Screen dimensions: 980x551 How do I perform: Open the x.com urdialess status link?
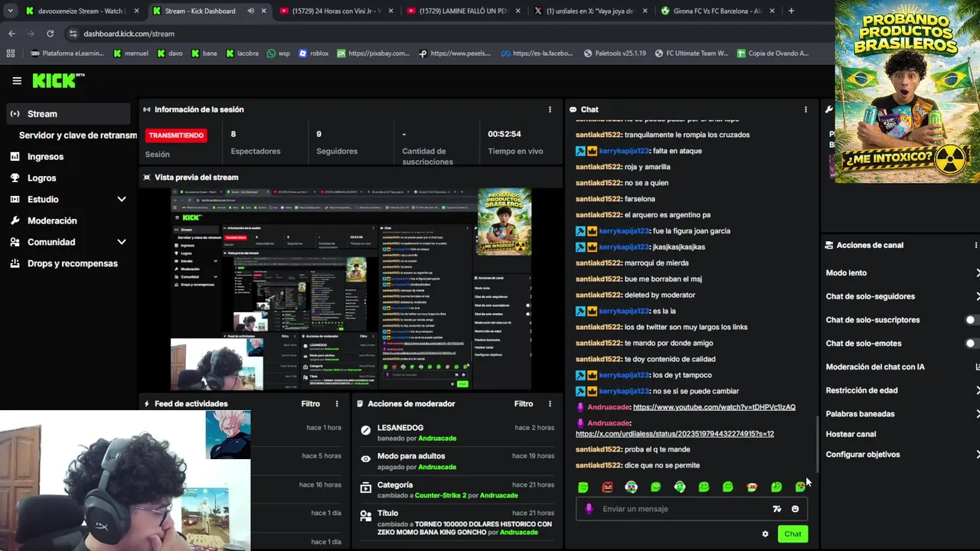pyautogui.click(x=675, y=434)
